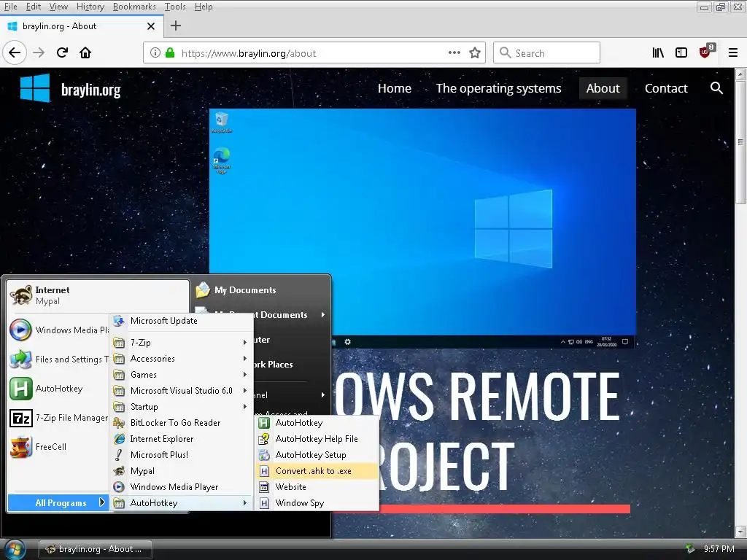Launch FreeCell game
The height and width of the screenshot is (560, 747).
point(58,447)
